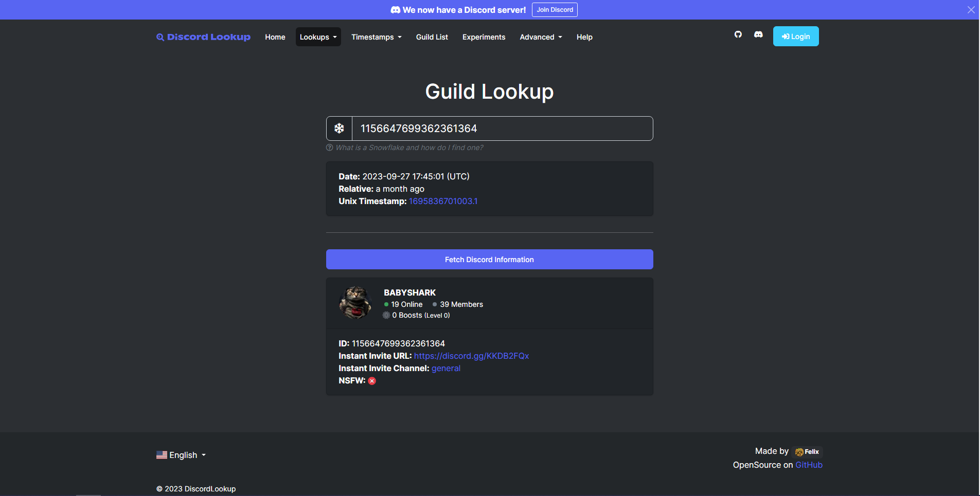980x496 pixels.
Task: Click the Unix timestamp 1695836701003.1 link
Action: click(443, 201)
